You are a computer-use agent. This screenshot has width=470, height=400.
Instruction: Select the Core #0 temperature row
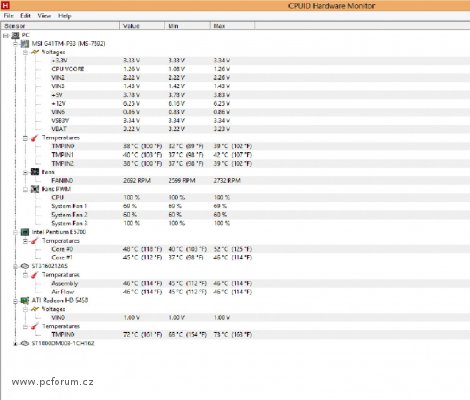pos(235,249)
